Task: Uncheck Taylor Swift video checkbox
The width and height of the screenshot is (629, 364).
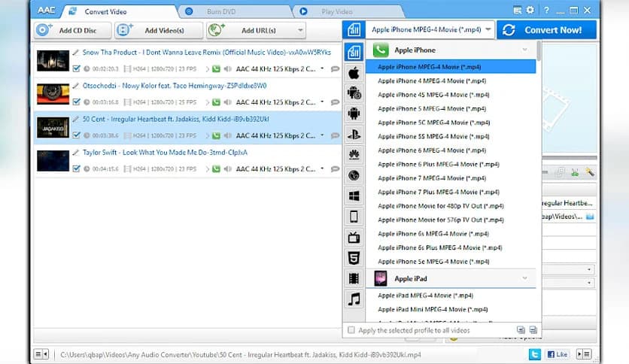Action: (x=76, y=168)
